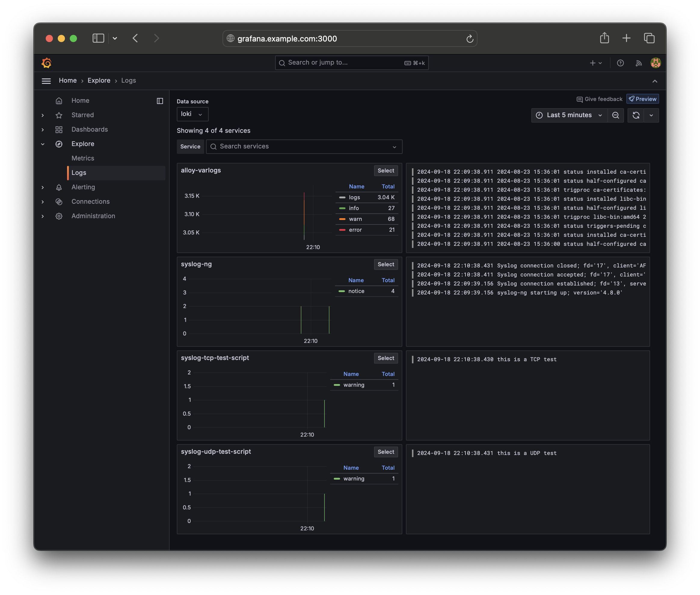The width and height of the screenshot is (700, 595).
Task: Open the loki data source dropdown
Action: pyautogui.click(x=192, y=114)
